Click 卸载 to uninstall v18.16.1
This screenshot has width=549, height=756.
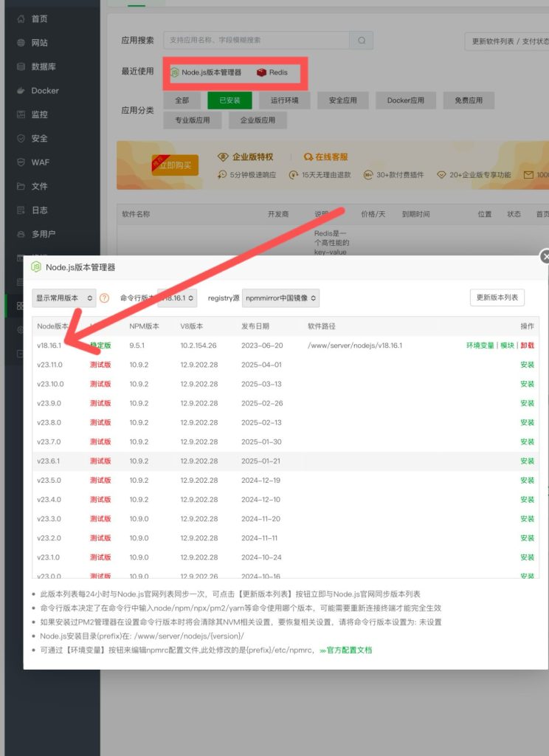[x=528, y=346]
